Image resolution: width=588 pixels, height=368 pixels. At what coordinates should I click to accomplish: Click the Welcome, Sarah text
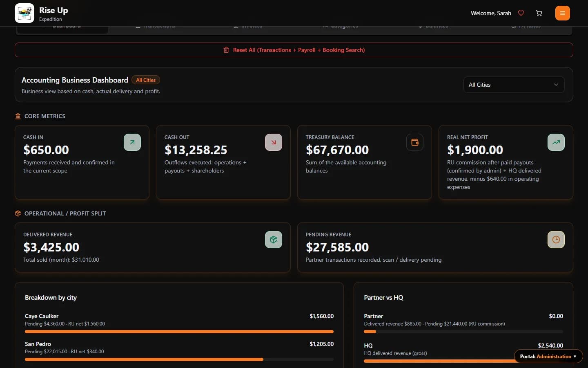coord(491,13)
